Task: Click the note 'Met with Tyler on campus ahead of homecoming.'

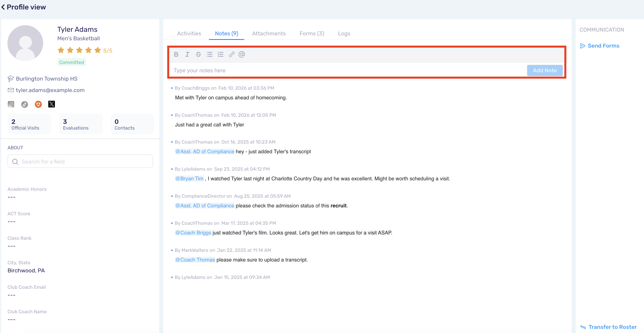Action: tap(231, 98)
